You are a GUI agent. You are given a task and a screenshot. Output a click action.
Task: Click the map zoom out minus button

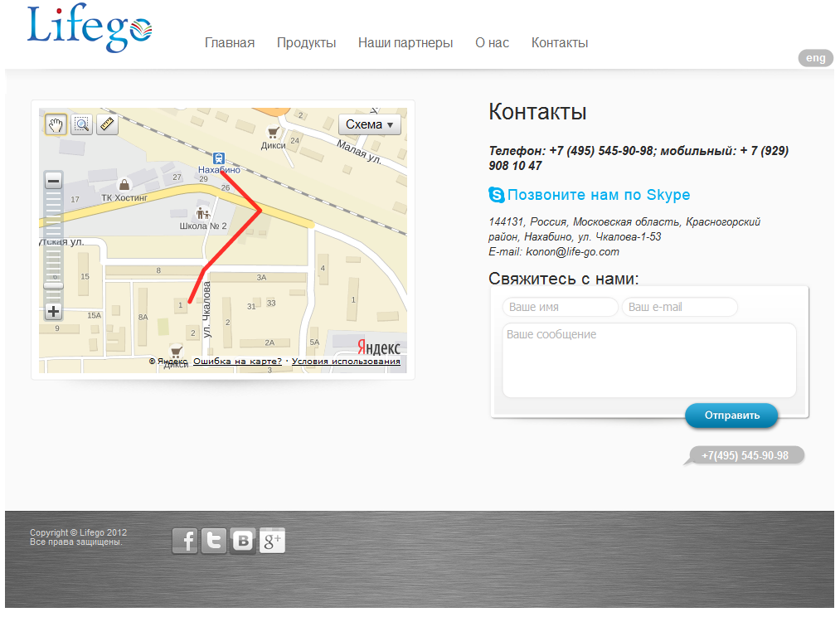53,181
